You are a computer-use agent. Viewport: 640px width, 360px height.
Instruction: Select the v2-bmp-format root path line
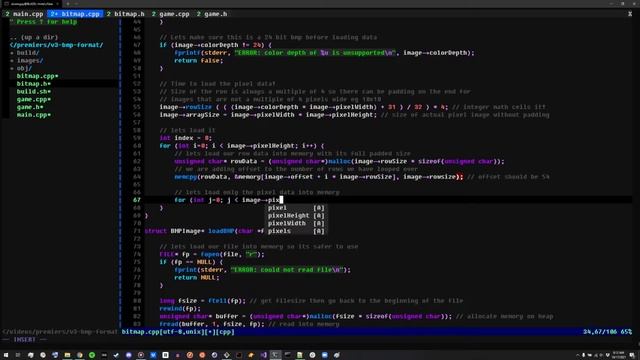click(x=56, y=45)
